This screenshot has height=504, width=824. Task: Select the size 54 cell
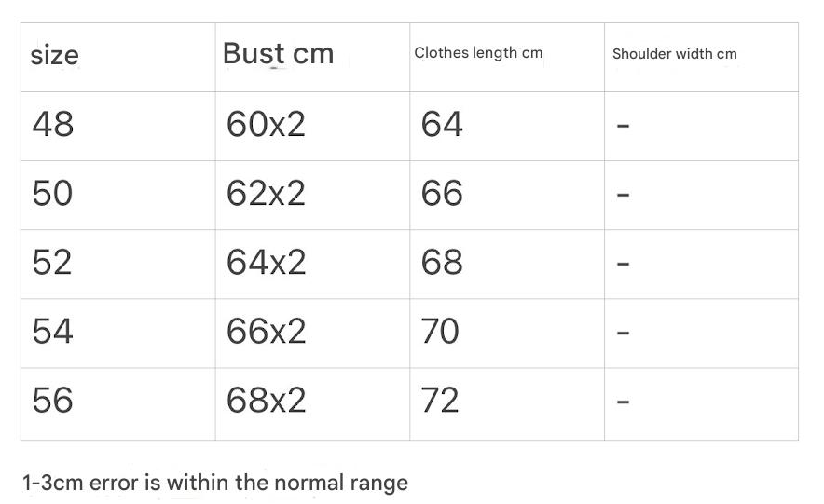(53, 331)
